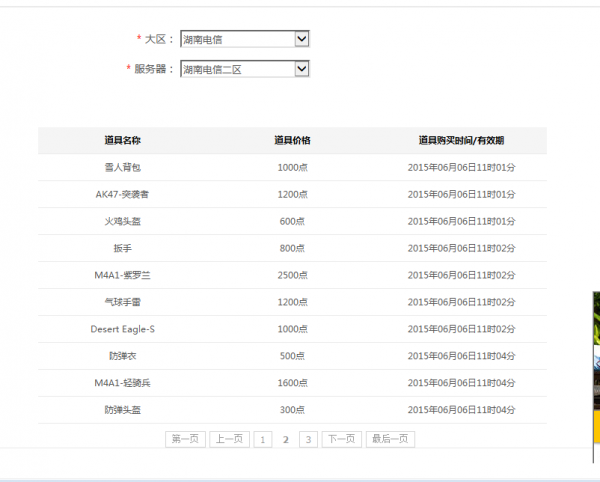Select the 火鸡头盔 item name
This screenshot has height=482, width=600.
tap(122, 221)
